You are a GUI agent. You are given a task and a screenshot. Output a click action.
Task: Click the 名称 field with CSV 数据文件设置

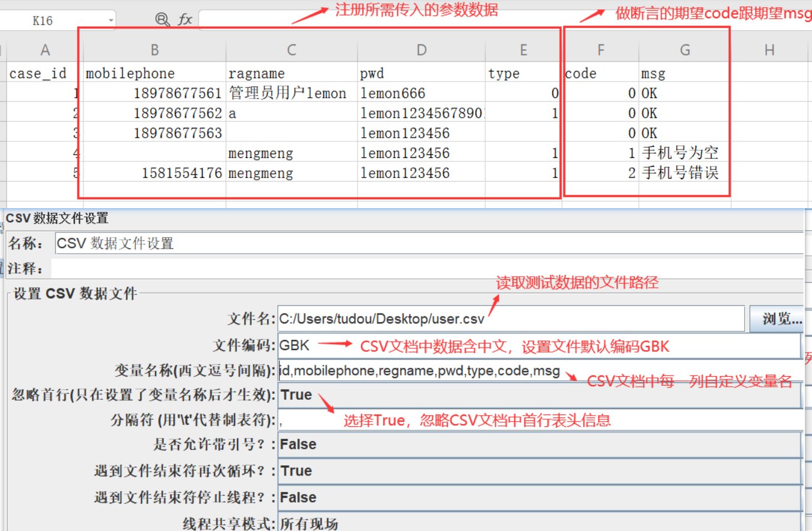point(429,244)
